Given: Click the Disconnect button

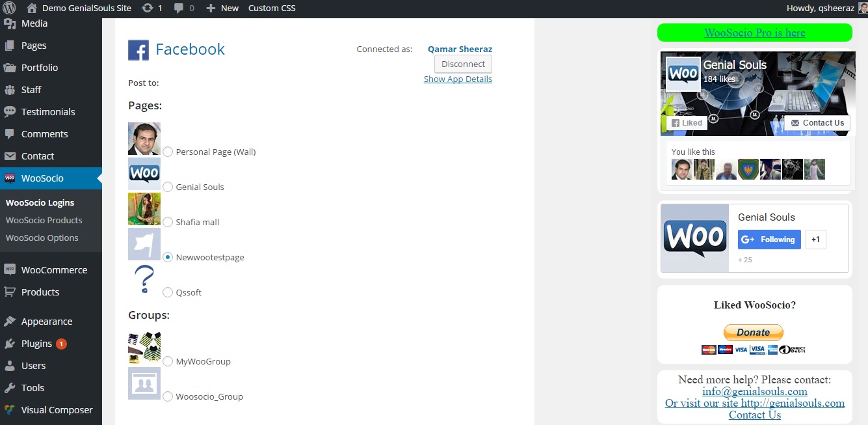Looking at the screenshot, I should 463,64.
